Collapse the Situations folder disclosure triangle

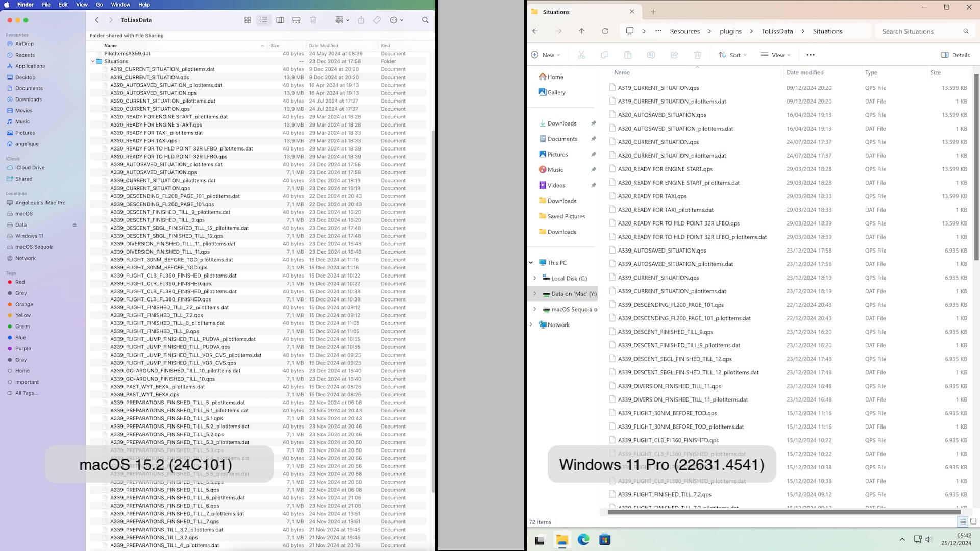point(93,61)
